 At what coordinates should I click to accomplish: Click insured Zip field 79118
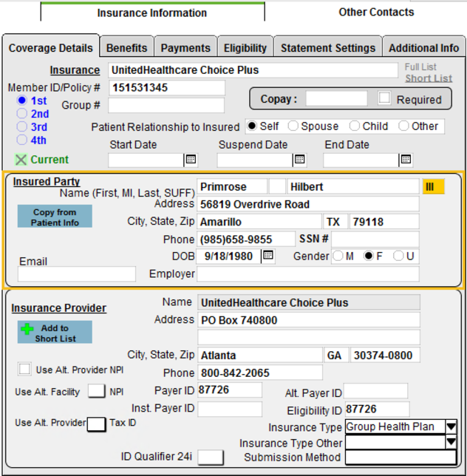384,222
